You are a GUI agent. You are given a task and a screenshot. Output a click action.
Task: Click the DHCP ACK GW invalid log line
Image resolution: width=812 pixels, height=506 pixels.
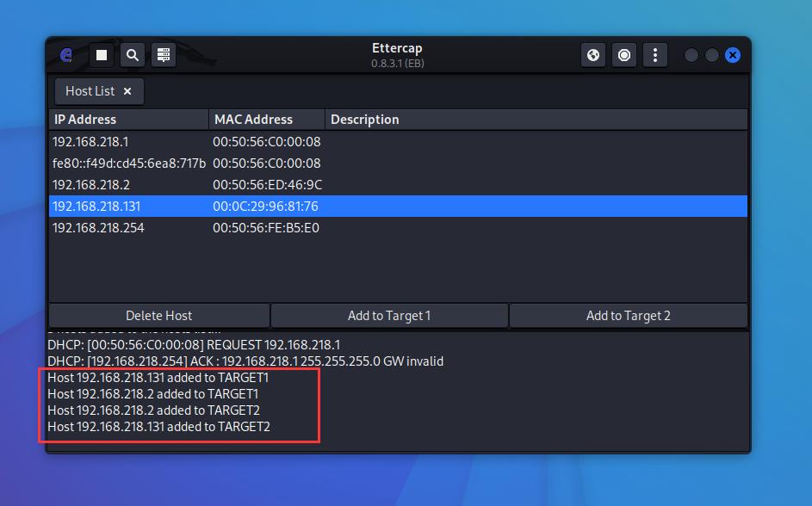tap(245, 361)
